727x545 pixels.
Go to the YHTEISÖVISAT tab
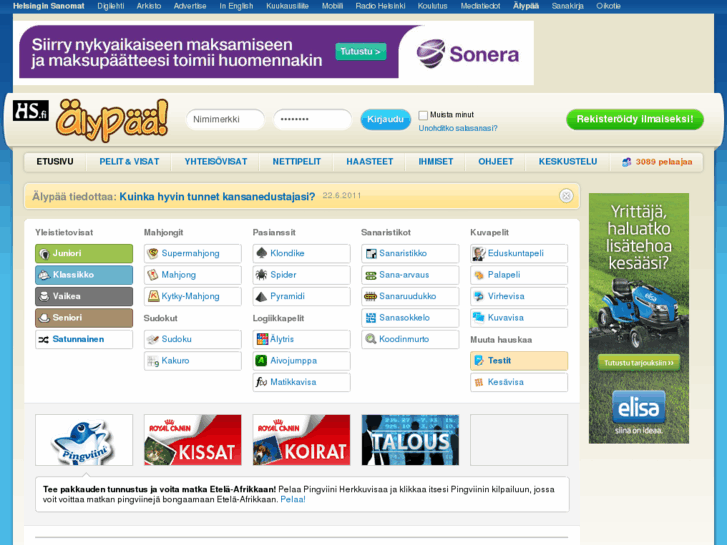tap(216, 162)
